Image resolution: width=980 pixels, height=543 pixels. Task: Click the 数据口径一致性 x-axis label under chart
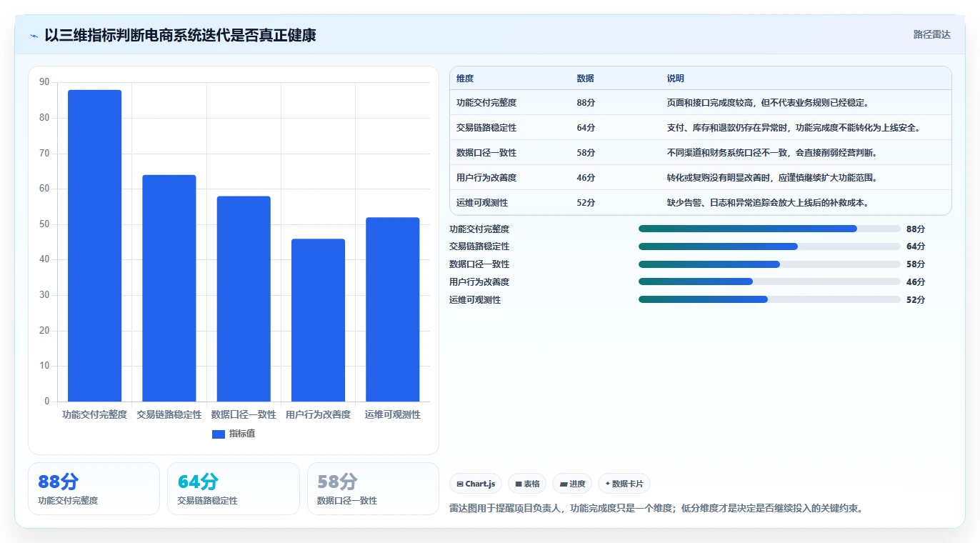click(244, 414)
